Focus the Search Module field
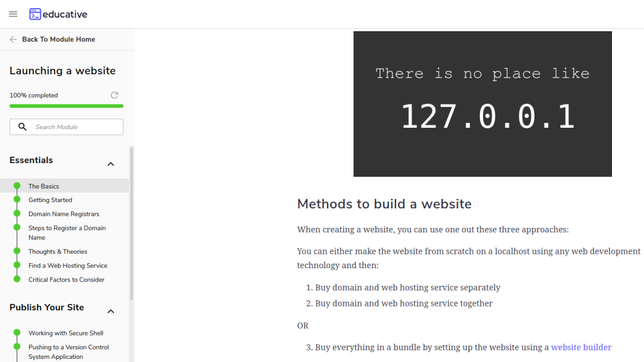Viewport: 644px width, 362px height. click(66, 127)
